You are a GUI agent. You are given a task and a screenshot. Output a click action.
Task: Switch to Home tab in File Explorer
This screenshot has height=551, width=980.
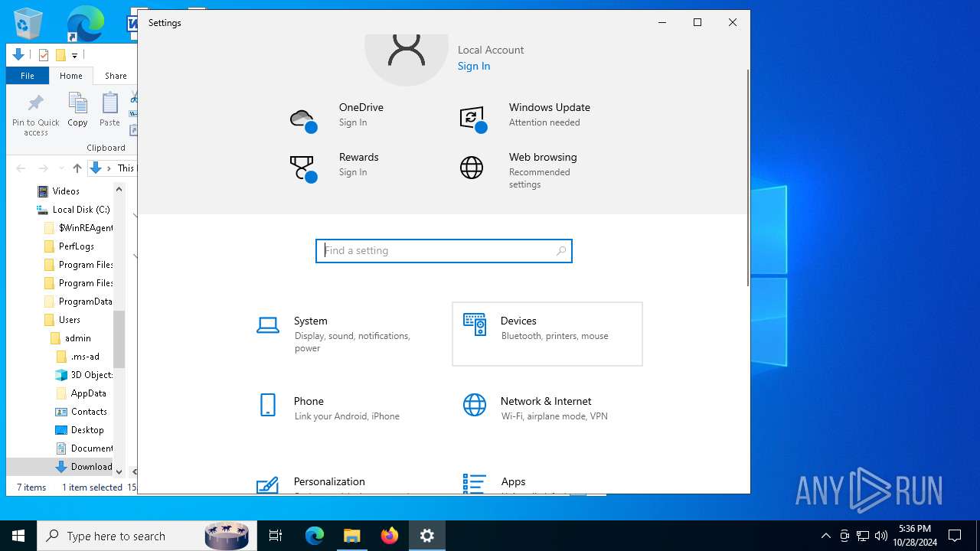tap(71, 76)
